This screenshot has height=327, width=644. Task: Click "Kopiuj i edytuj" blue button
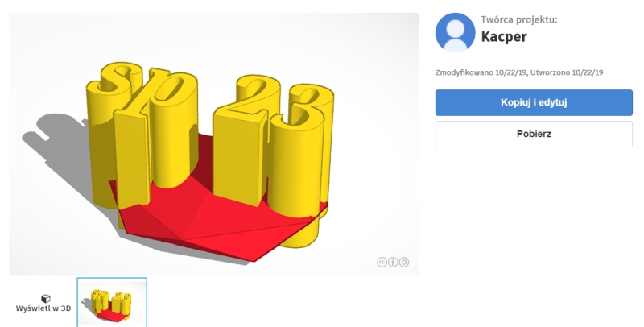(534, 103)
